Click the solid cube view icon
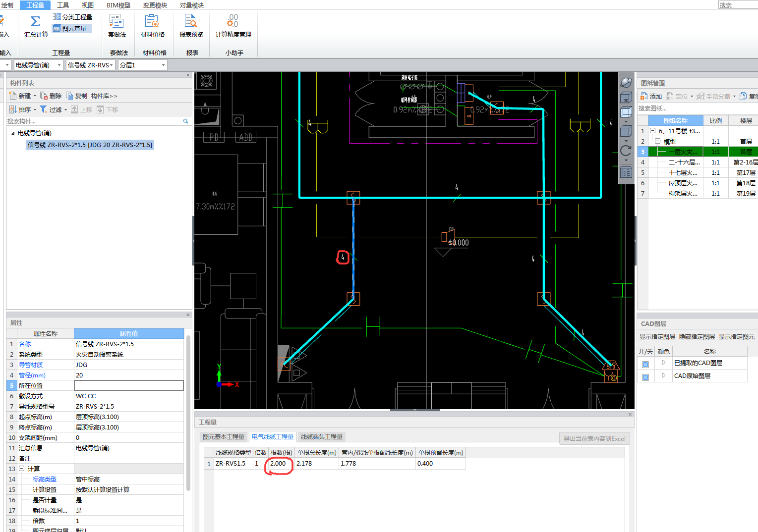Image resolution: width=758 pixels, height=532 pixels. (x=626, y=131)
